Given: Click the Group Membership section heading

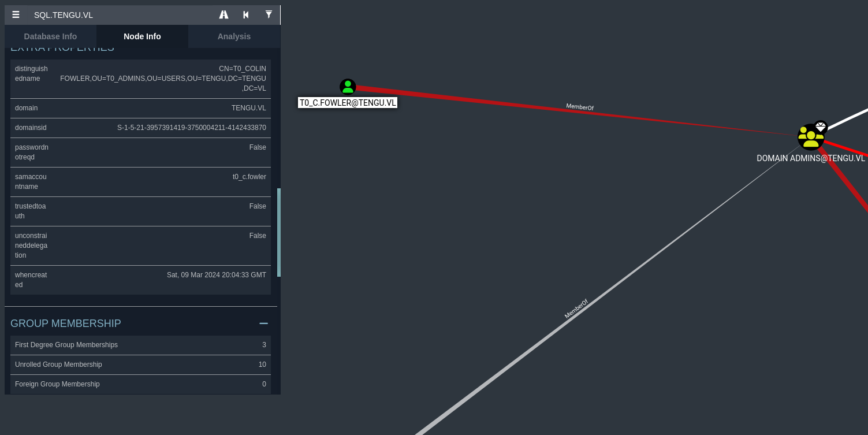Looking at the screenshot, I should pyautogui.click(x=66, y=324).
